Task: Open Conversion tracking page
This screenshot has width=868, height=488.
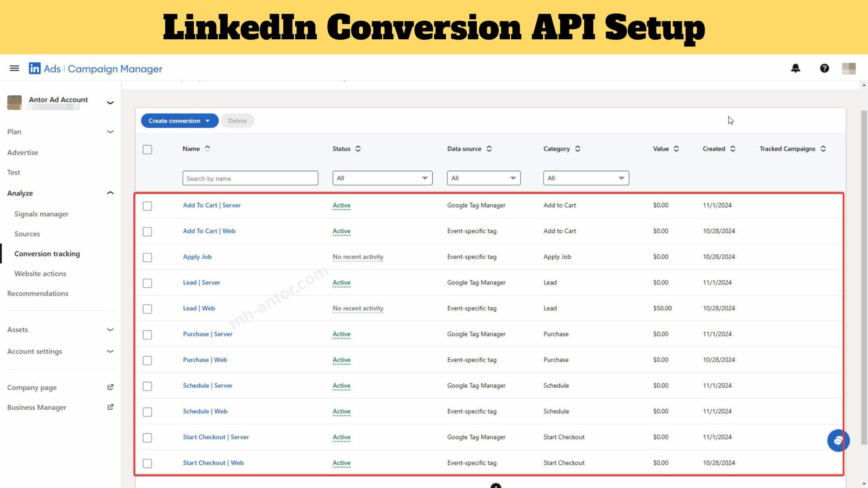Action: (x=47, y=254)
